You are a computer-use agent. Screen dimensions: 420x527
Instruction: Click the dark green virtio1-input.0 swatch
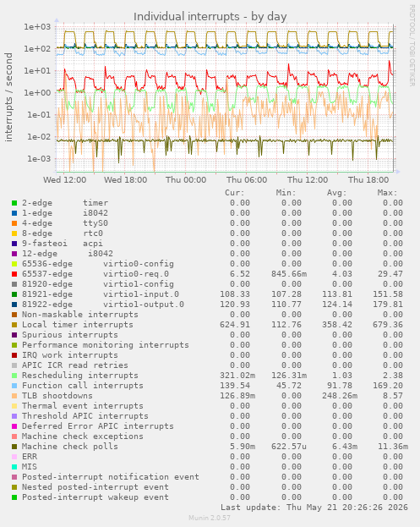pos(14,294)
